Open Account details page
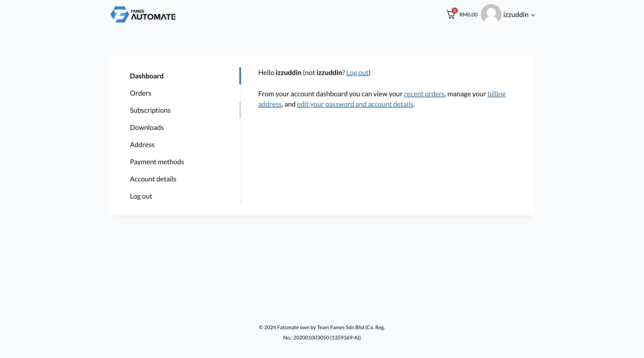 point(153,178)
